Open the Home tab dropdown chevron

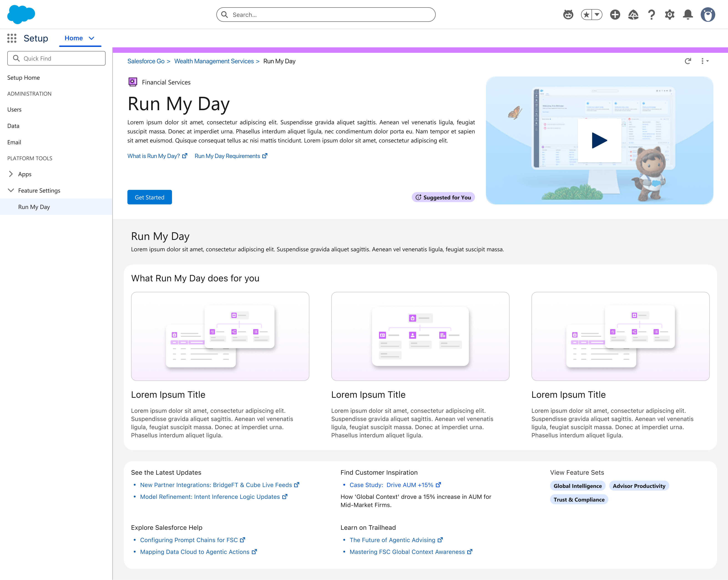click(x=91, y=38)
